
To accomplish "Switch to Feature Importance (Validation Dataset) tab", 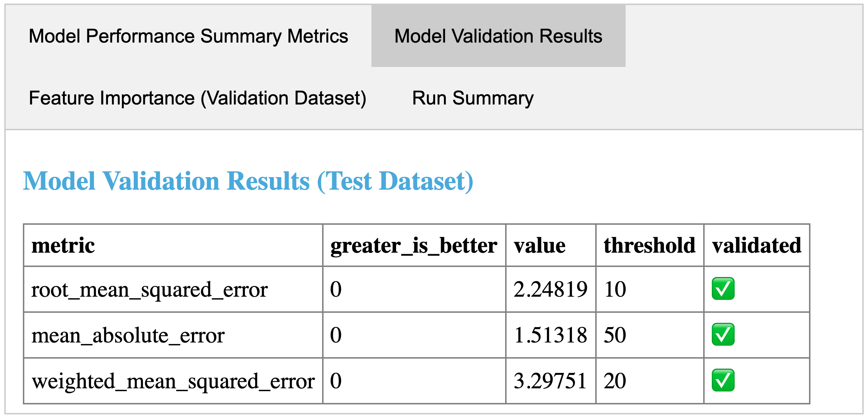I will (x=197, y=98).
